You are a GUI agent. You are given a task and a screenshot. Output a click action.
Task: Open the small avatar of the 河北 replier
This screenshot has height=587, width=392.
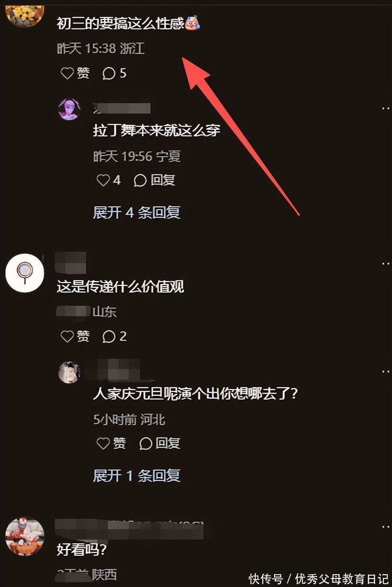[x=69, y=373]
